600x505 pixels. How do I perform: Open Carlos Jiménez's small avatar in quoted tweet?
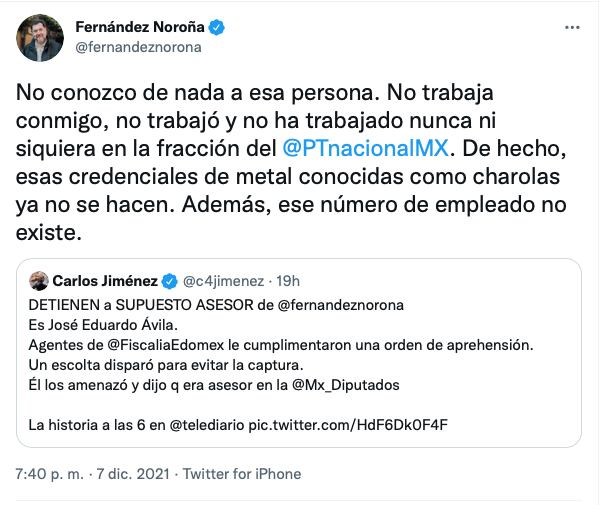click(x=40, y=281)
